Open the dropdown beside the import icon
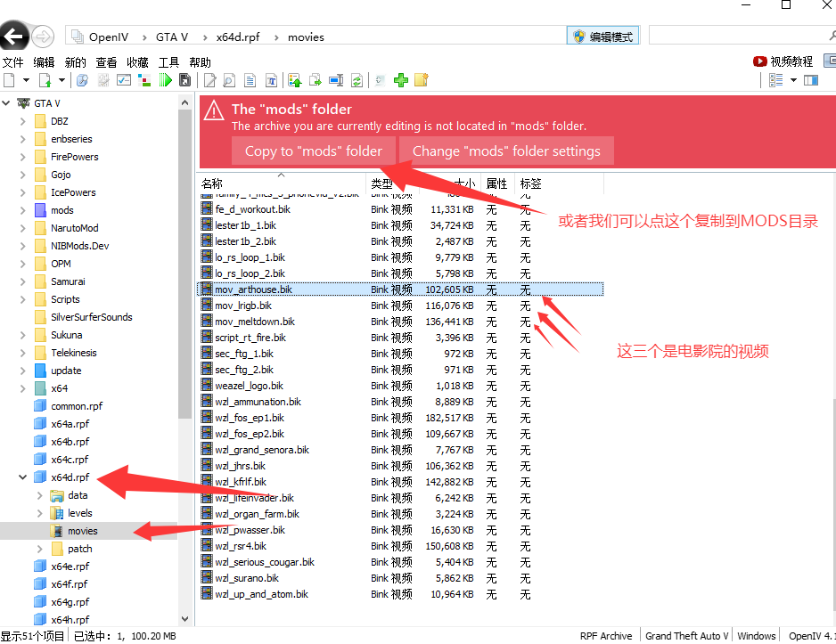The height and width of the screenshot is (644, 836). point(61,80)
